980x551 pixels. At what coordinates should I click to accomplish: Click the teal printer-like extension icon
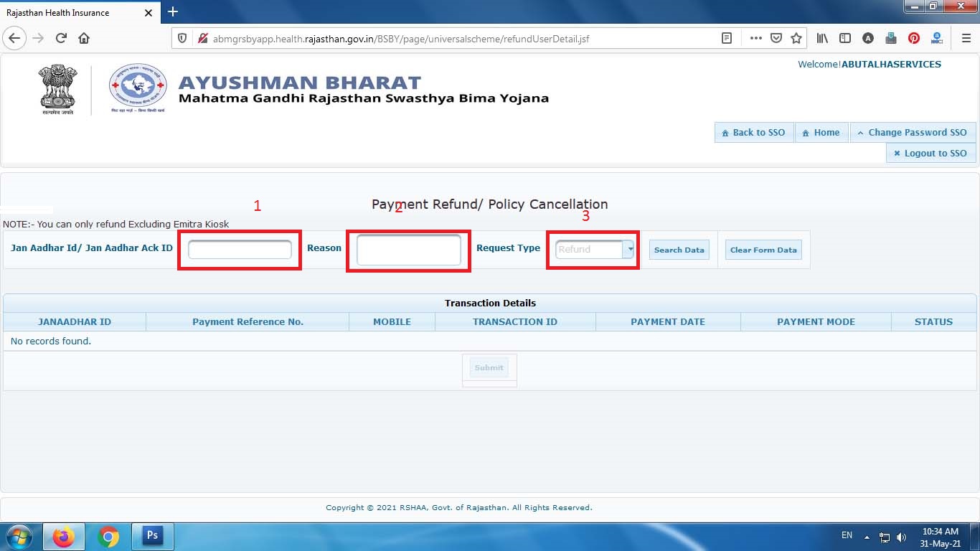pyautogui.click(x=891, y=38)
